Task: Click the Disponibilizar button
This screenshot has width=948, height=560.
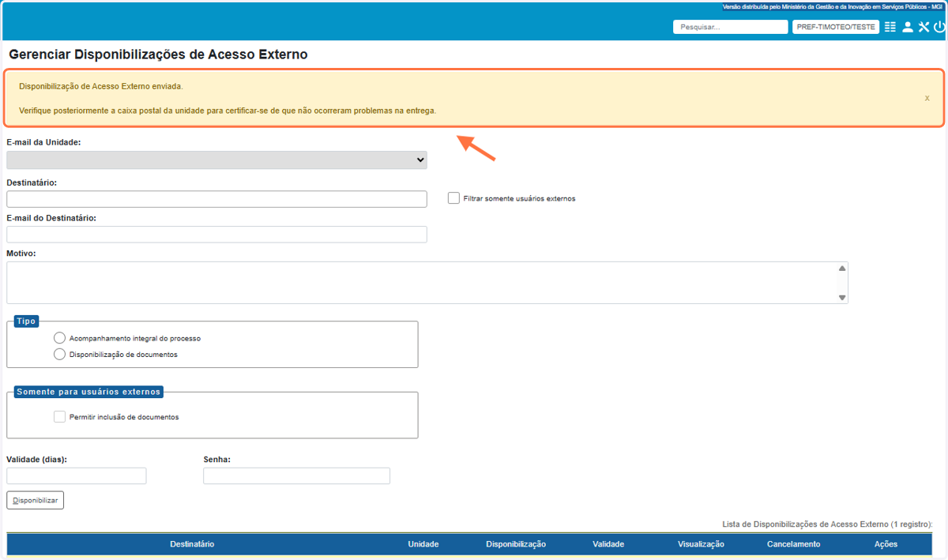Action: pyautogui.click(x=36, y=501)
